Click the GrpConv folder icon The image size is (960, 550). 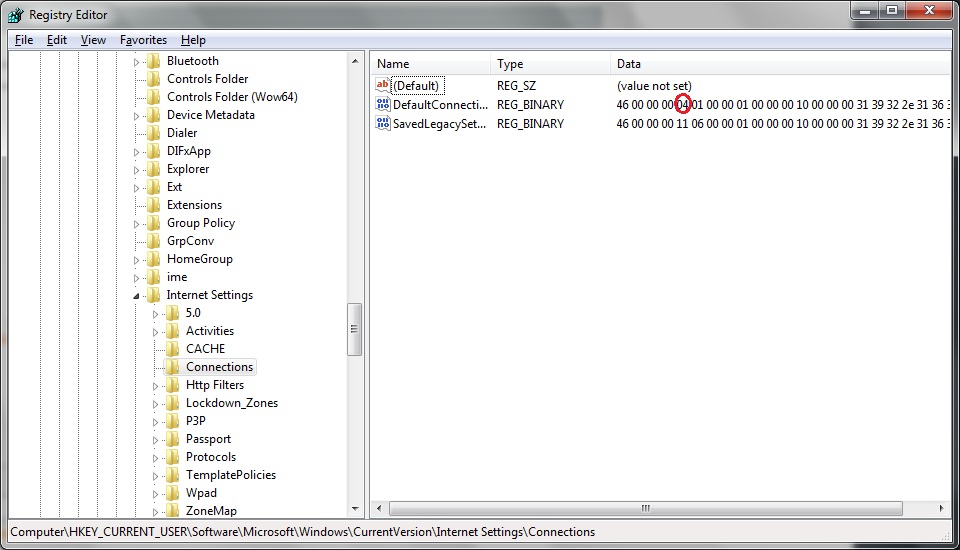(154, 241)
